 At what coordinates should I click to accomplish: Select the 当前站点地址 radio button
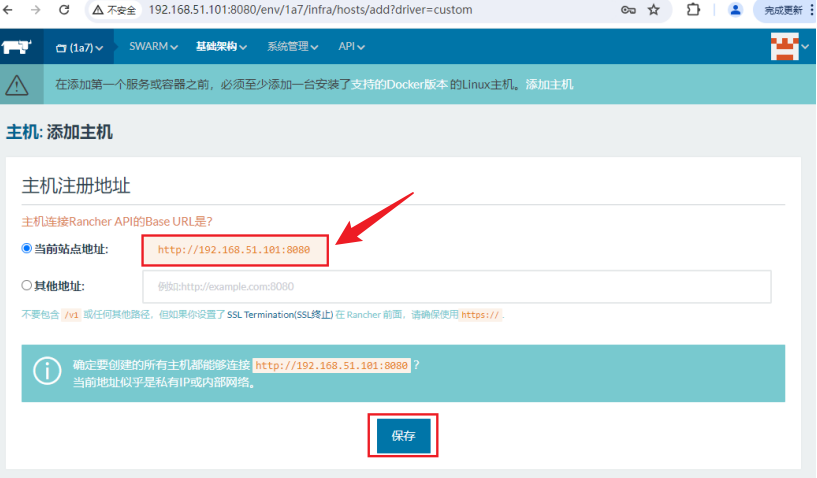[x=27, y=249]
